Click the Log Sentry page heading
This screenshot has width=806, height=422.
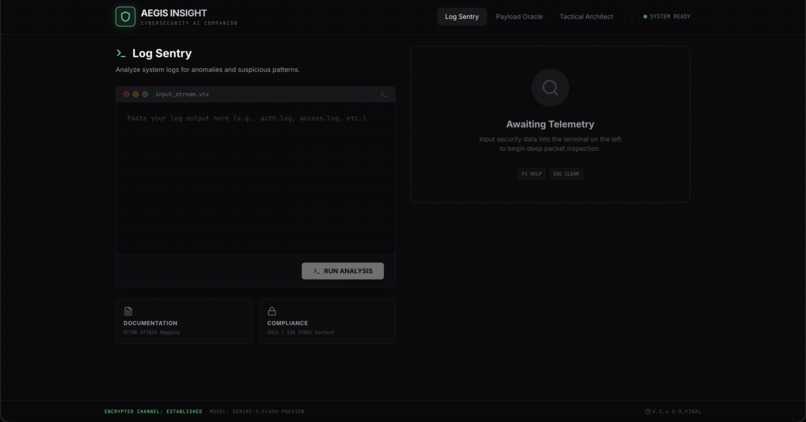162,53
